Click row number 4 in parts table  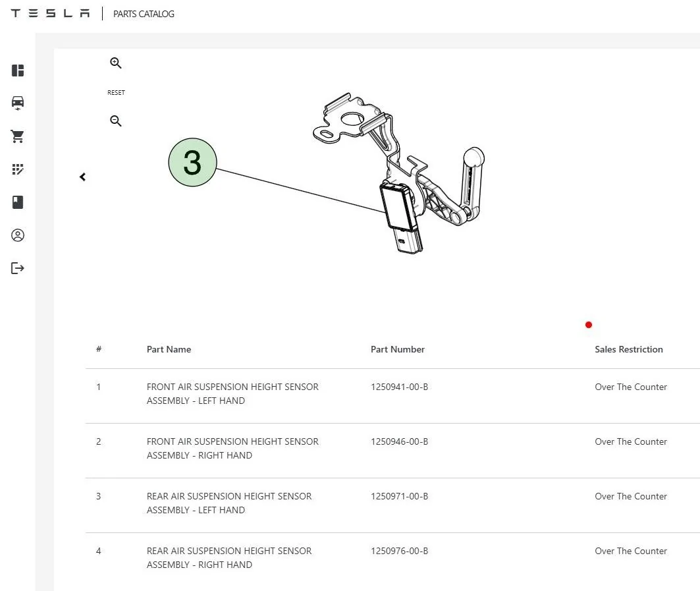[x=98, y=551]
